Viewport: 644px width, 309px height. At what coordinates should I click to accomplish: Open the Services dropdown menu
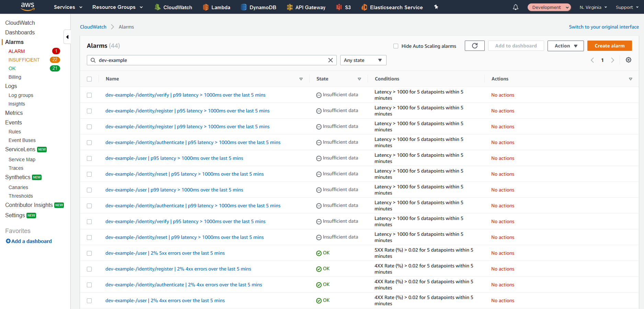[68, 7]
